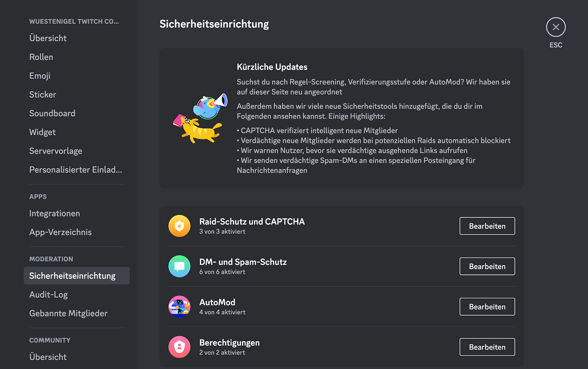This screenshot has width=588, height=369.
Task: Click the '6 von 6 aktiviert' status text
Action: click(x=222, y=272)
